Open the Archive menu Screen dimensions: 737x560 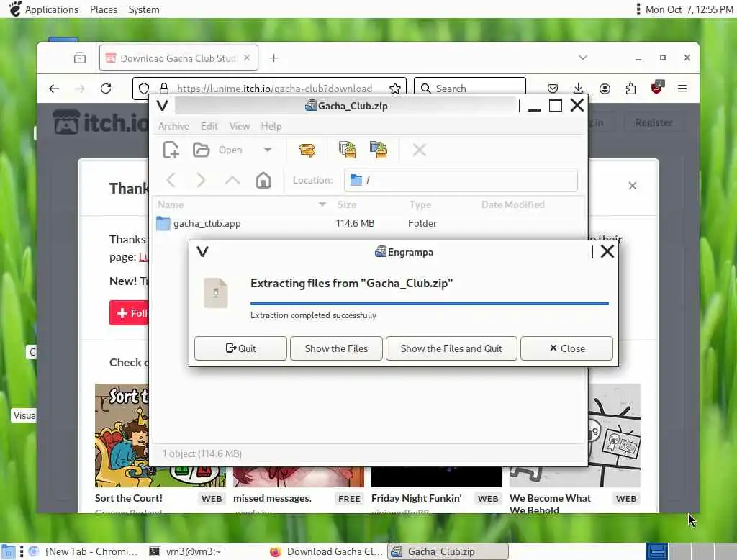coord(173,126)
